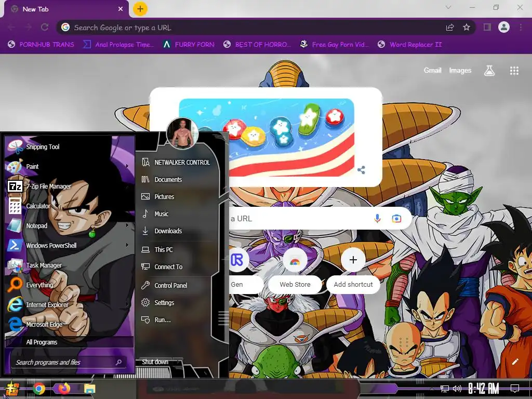This screenshot has width=532, height=399.
Task: Toggle the Chrome side panel
Action: (x=487, y=27)
